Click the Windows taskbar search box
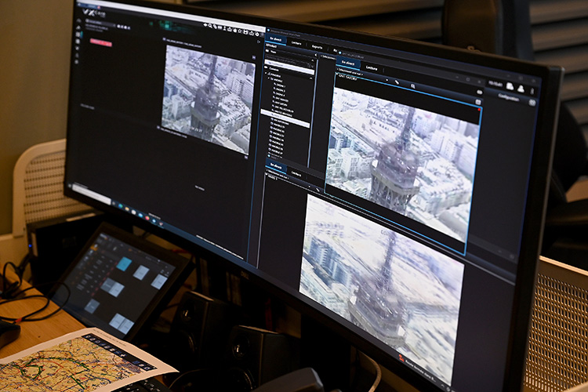 pyautogui.click(x=92, y=194)
